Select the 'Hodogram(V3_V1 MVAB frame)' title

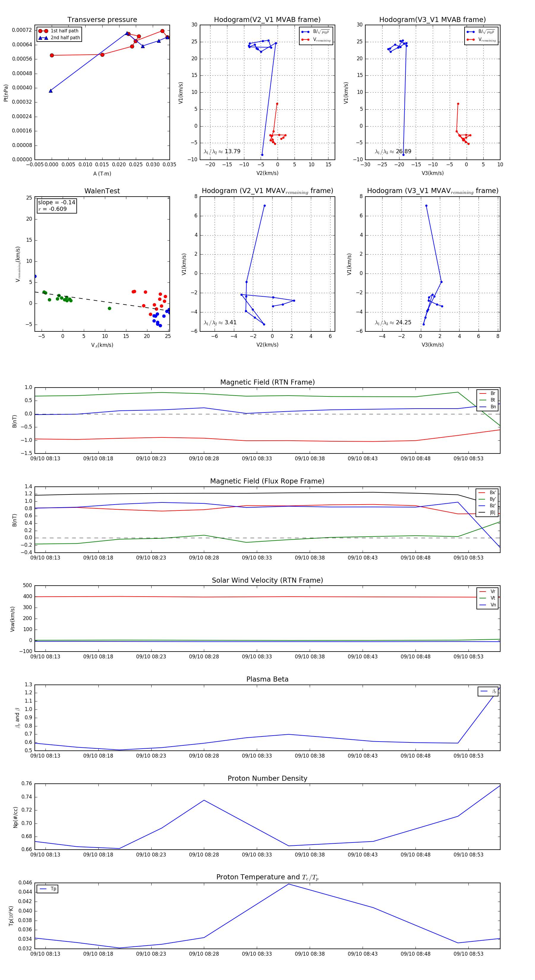point(432,20)
